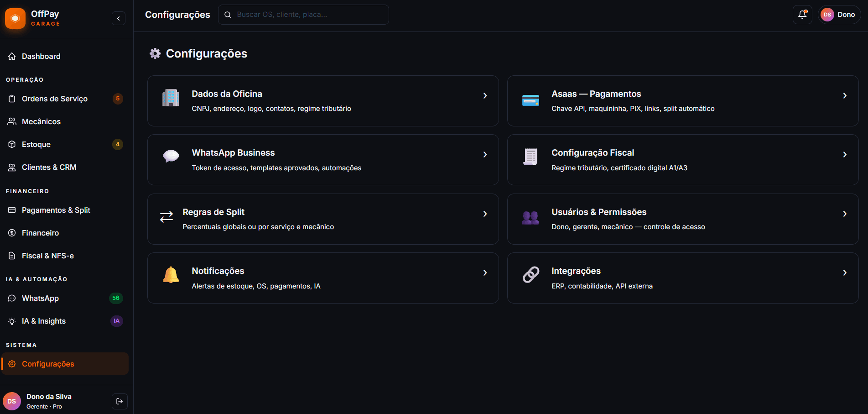Collapse the sidebar with the chevron button
This screenshot has width=868, height=414.
(119, 18)
